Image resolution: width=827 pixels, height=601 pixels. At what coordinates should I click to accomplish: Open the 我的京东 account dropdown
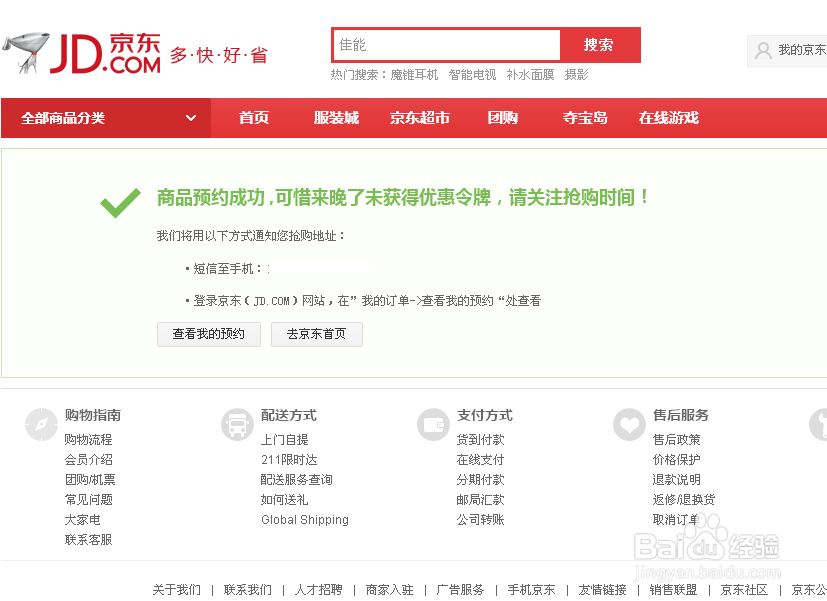pos(800,51)
